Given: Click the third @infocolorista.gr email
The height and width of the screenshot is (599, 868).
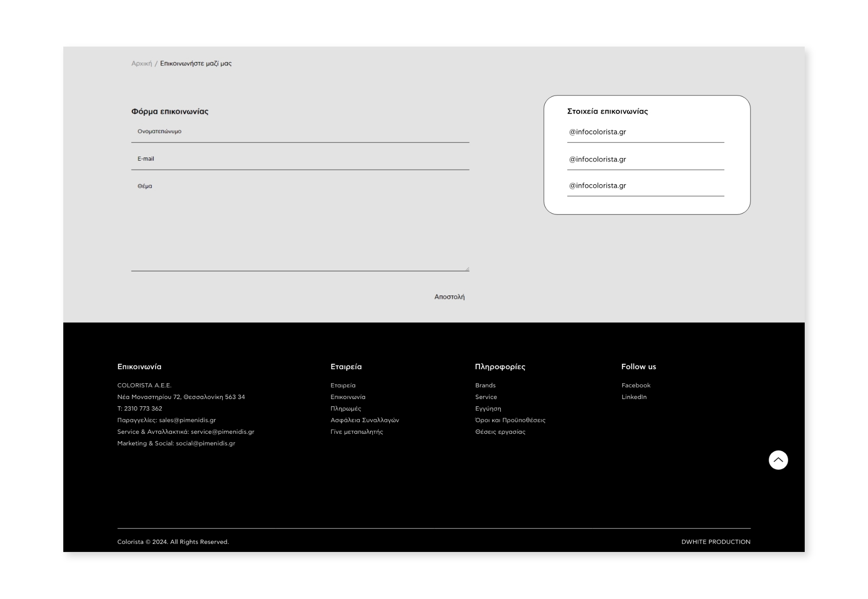Looking at the screenshot, I should [597, 185].
